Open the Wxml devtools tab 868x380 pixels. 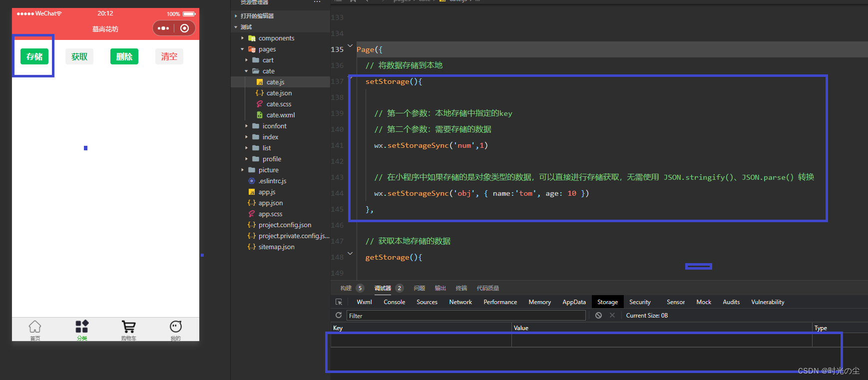[365, 302]
